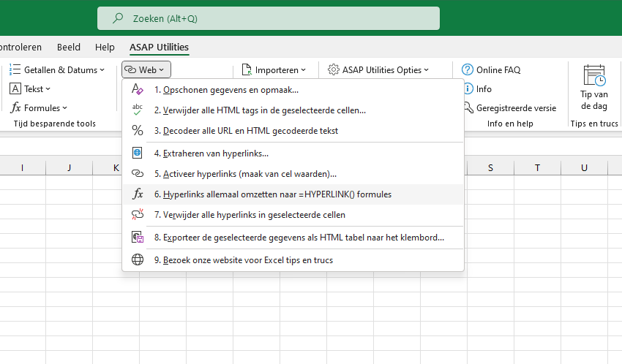622x364 pixels.
Task: Click the eraser icon for Opschonen gegevens
Action: [138, 89]
